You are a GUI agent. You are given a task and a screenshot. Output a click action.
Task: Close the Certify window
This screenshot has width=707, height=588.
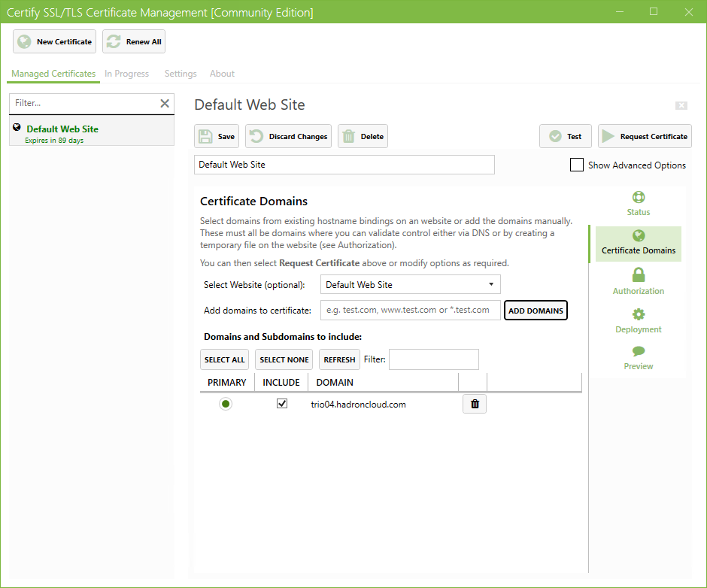tap(688, 12)
